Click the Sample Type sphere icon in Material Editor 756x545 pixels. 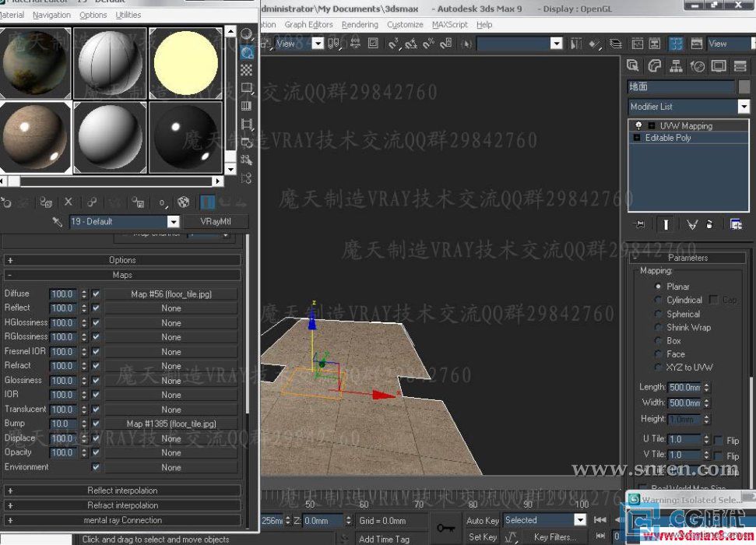tap(247, 34)
